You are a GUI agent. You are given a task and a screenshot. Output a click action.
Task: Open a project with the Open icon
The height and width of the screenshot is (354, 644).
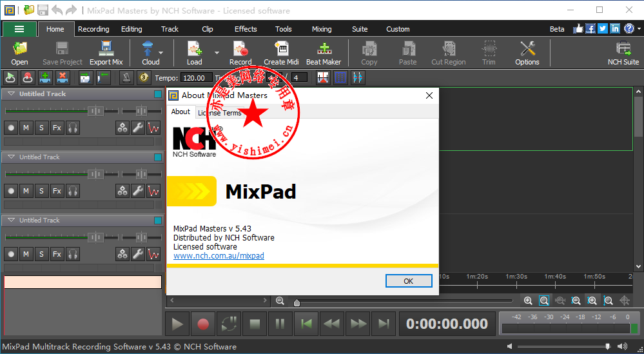point(19,49)
